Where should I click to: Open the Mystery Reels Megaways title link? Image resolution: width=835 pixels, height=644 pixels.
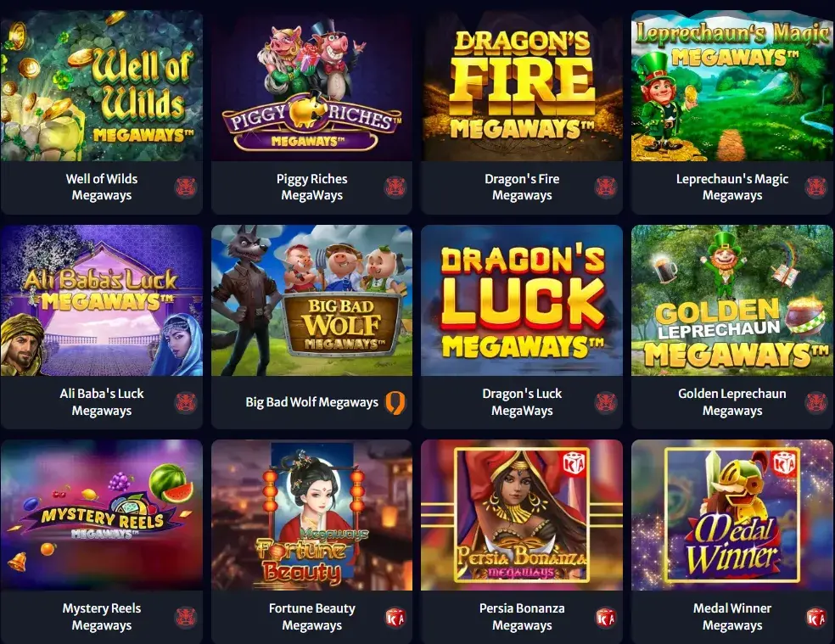[102, 617]
